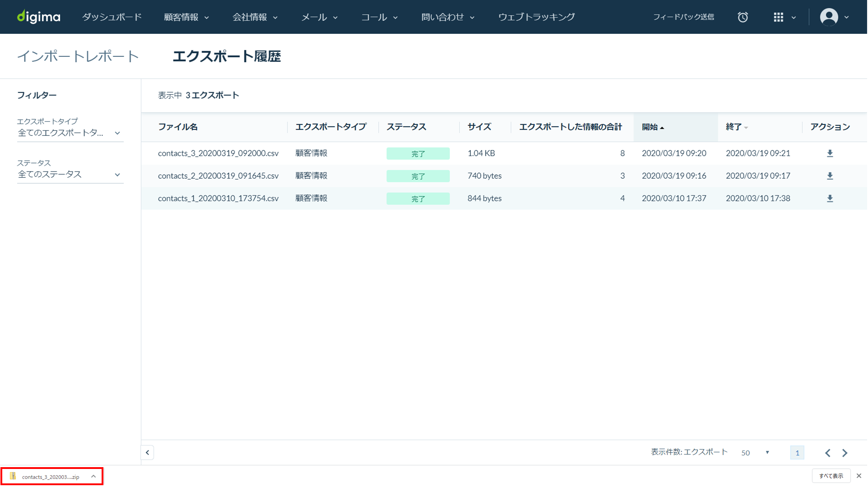868x487 pixels.
Task: Open ウェブトラッキング page
Action: point(537,17)
